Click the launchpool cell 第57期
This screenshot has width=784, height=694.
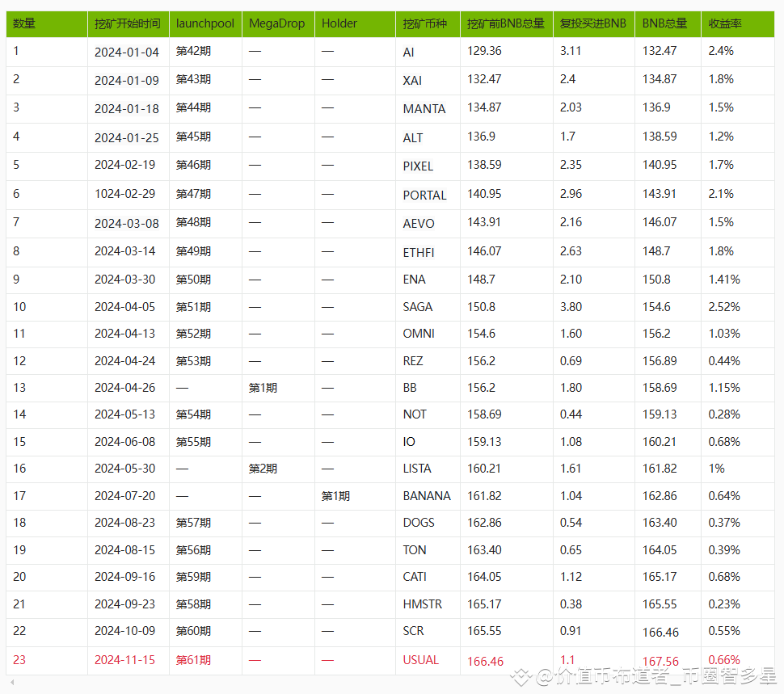(x=193, y=523)
